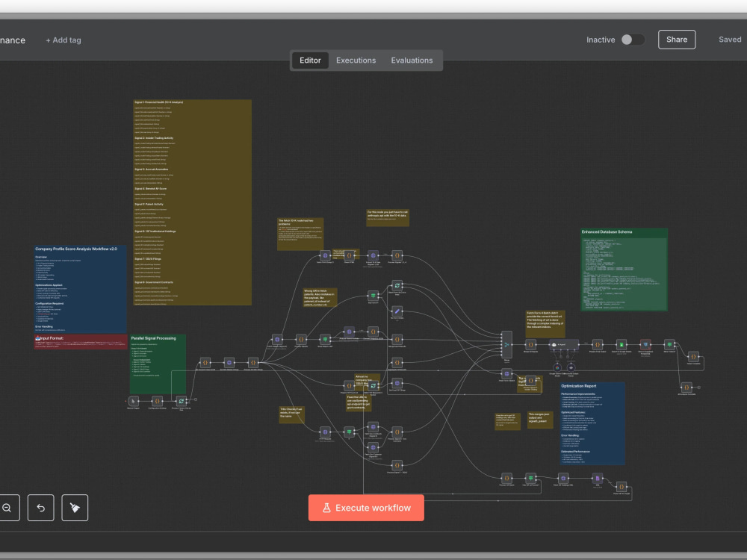Select the Google Gemini Chat Model sub-node
Viewport: 747px width, 560px height.
pyautogui.click(x=557, y=367)
